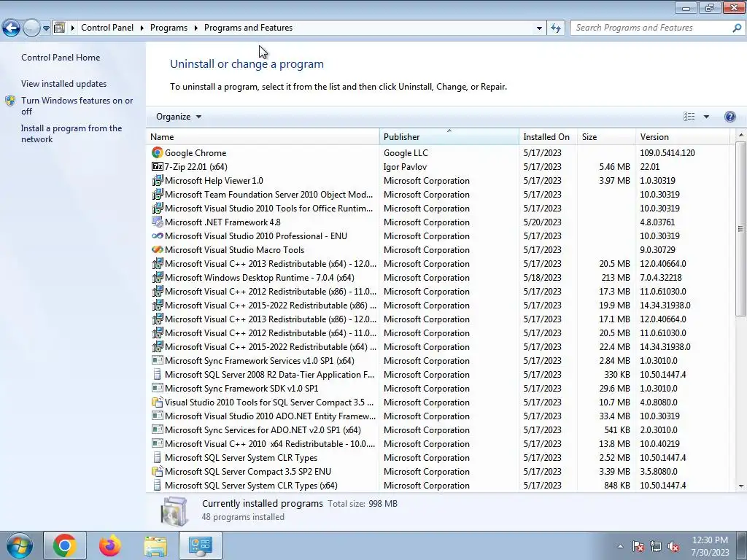Click the Microsoft .NET Framework 4.8 icon
Screen dimensions: 747x560
[x=158, y=222]
